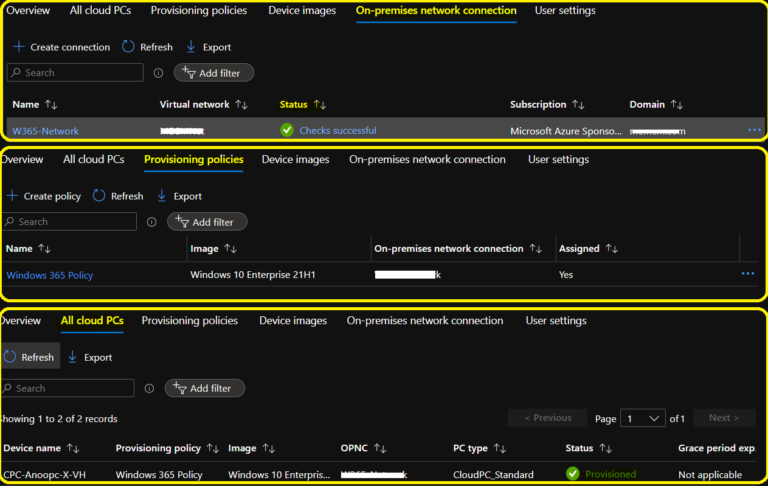Sort by Virtual network column

click(241, 104)
